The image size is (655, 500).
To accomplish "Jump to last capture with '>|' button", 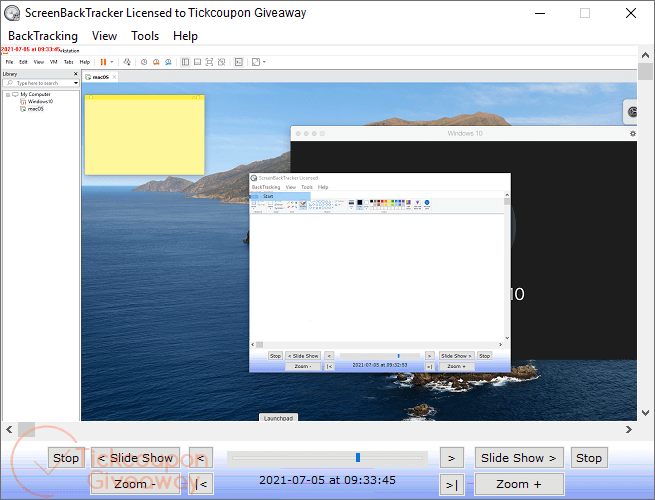I will pyautogui.click(x=452, y=485).
